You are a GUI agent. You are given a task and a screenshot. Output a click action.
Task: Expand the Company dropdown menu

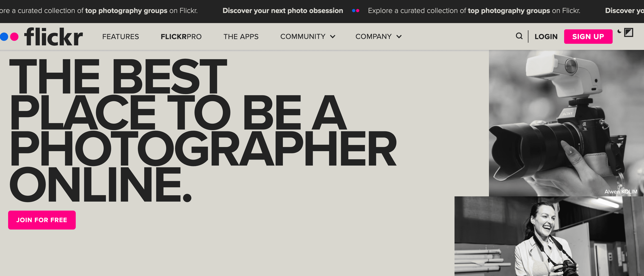click(373, 37)
